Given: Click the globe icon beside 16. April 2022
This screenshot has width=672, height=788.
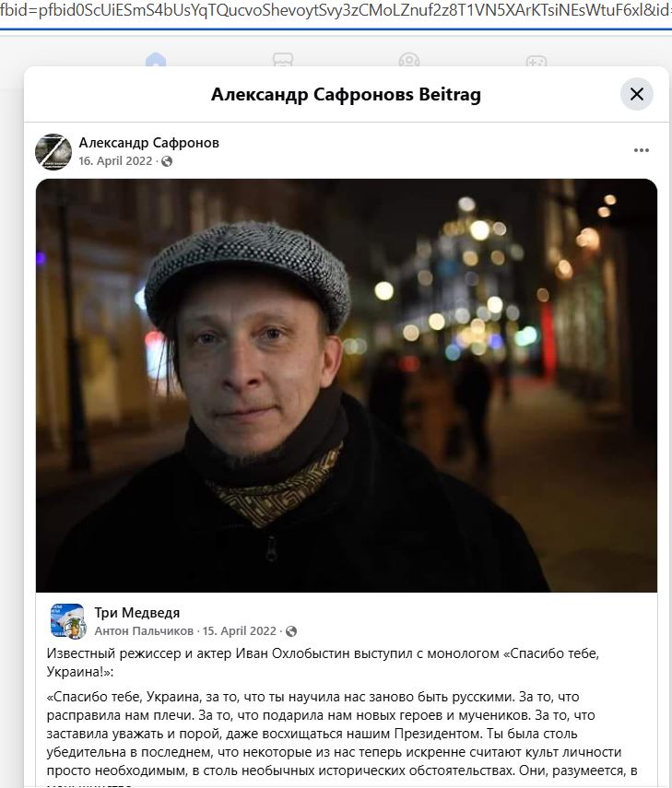Looking at the screenshot, I should pos(166,161).
